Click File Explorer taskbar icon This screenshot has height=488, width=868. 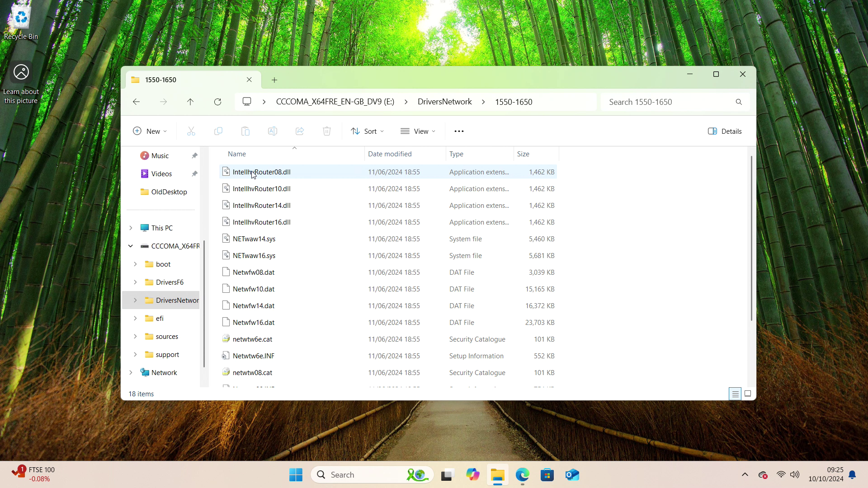pyautogui.click(x=498, y=474)
